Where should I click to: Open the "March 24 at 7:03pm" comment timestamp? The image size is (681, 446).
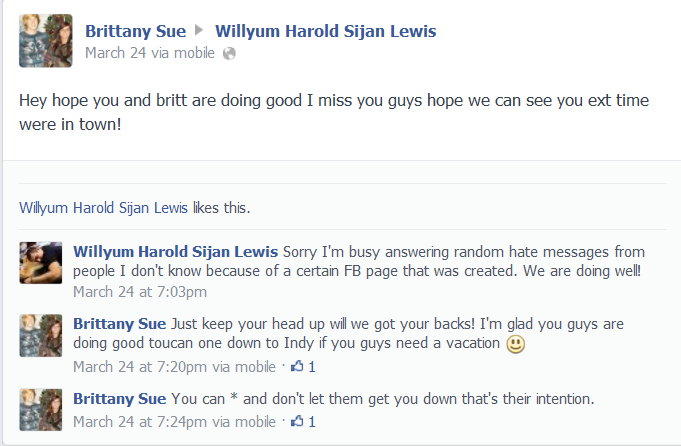pyautogui.click(x=140, y=292)
